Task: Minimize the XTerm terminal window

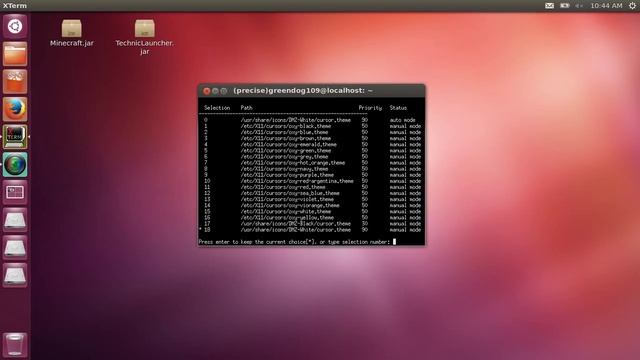Action: (215, 91)
